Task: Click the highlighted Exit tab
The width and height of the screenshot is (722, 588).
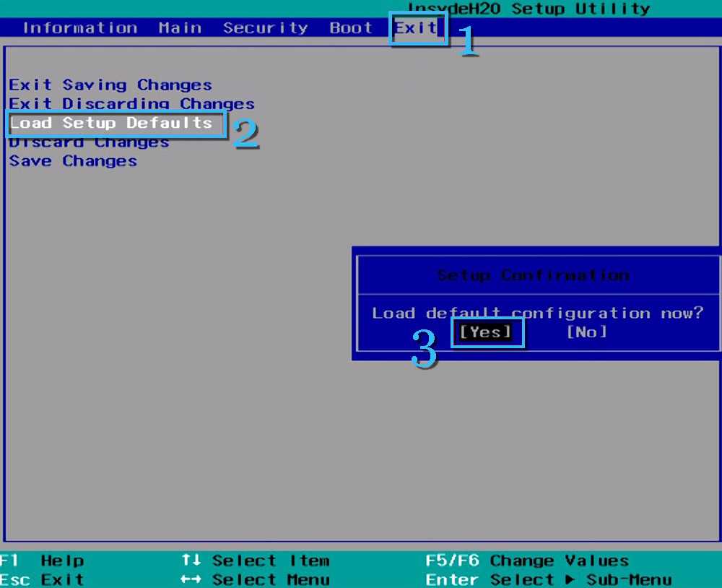Action: (x=416, y=28)
